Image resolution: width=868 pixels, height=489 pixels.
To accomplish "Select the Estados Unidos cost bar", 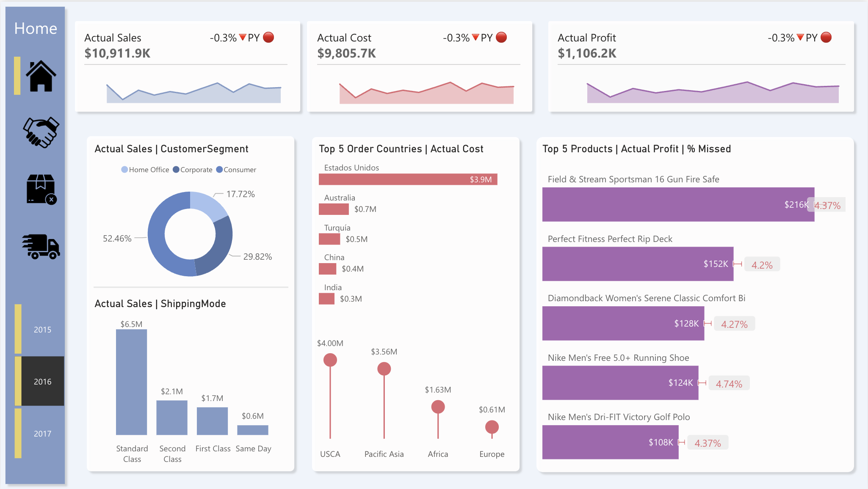I will tap(407, 179).
